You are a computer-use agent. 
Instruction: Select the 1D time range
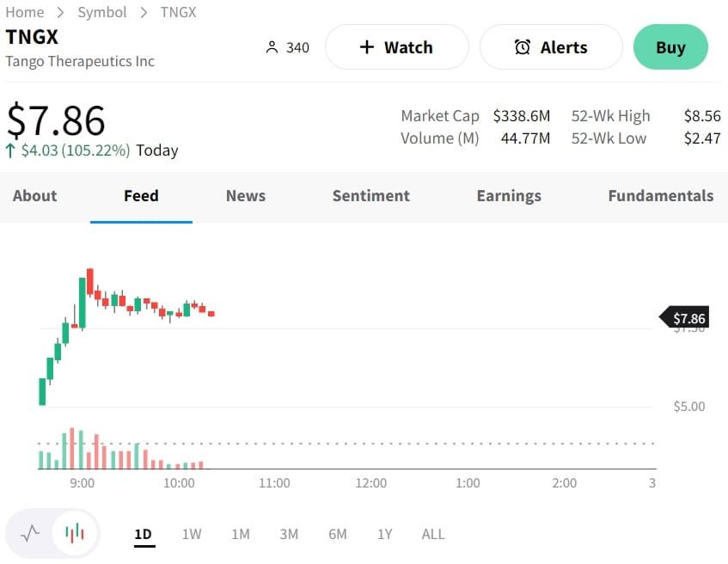[x=143, y=534]
